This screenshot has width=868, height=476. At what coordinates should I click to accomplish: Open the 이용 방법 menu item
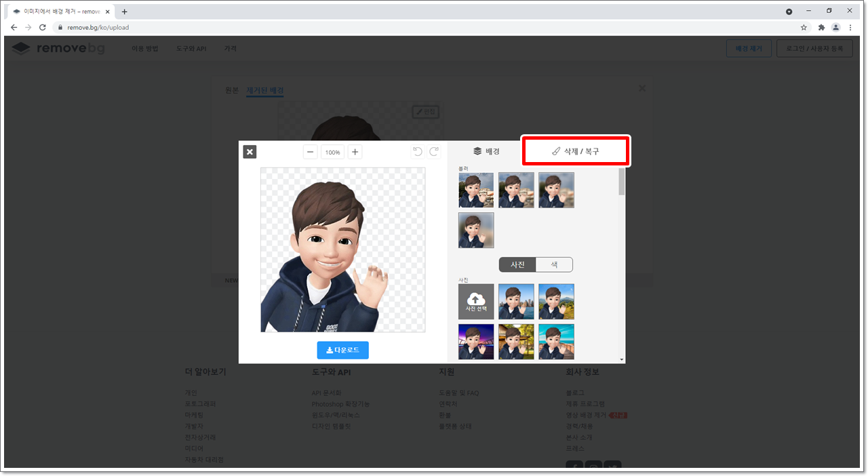[x=144, y=49]
